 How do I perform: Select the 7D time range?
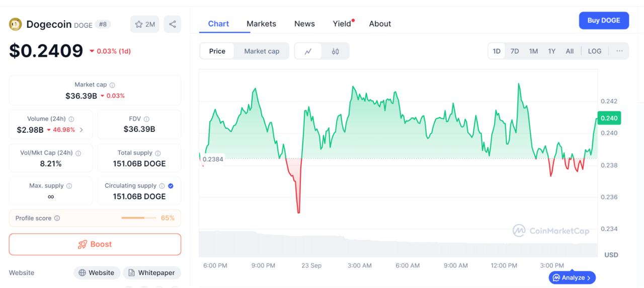tap(515, 51)
